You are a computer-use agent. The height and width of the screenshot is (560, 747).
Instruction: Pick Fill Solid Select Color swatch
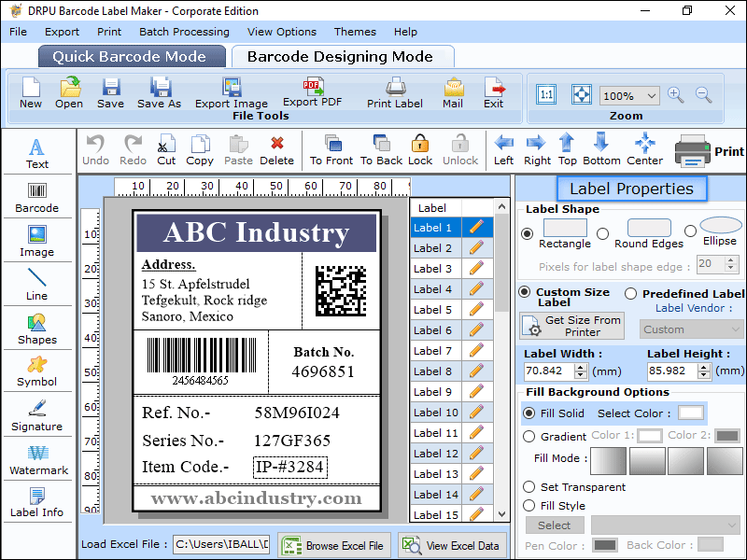pyautogui.click(x=690, y=413)
